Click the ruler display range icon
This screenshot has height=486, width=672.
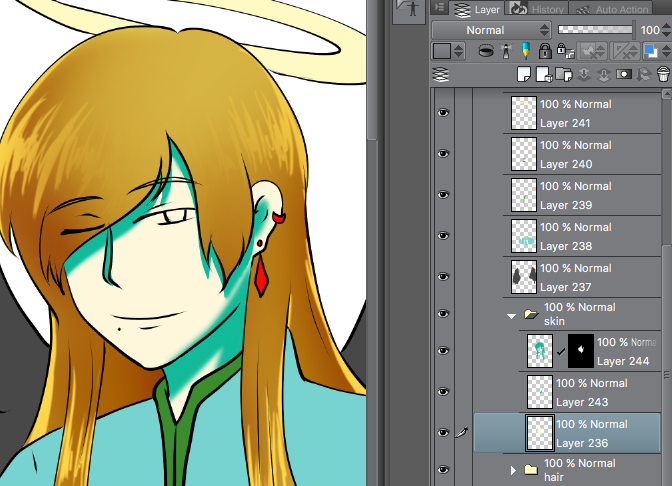coord(620,51)
